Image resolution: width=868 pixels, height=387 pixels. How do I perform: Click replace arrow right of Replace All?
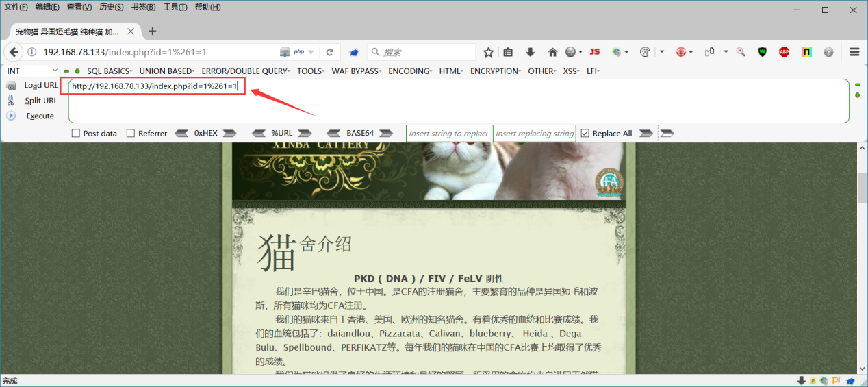[646, 133]
